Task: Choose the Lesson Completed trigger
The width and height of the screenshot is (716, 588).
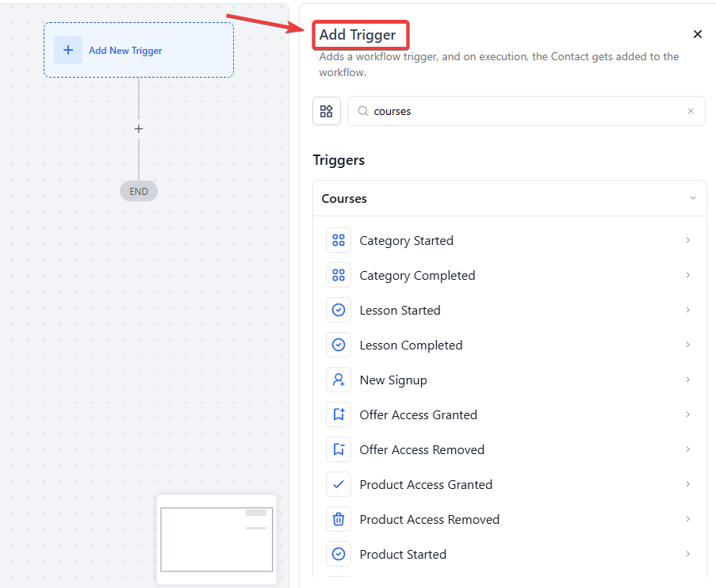Action: pyautogui.click(x=411, y=345)
